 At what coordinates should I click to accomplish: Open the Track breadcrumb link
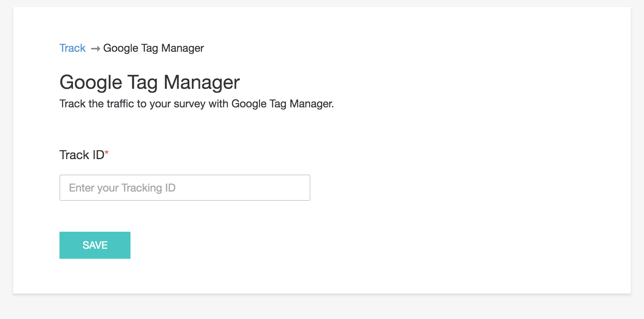tap(72, 48)
